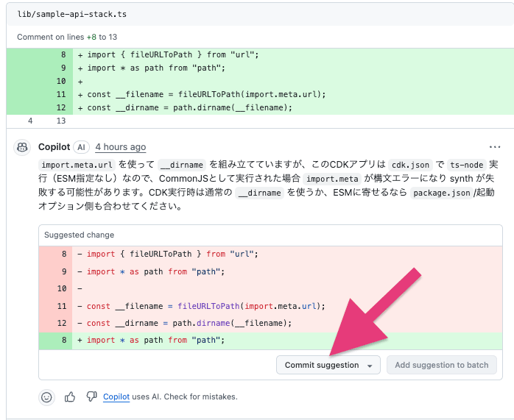This screenshot has width=514, height=420.
Task: Open the comment options ellipsis menu
Action: [x=495, y=147]
